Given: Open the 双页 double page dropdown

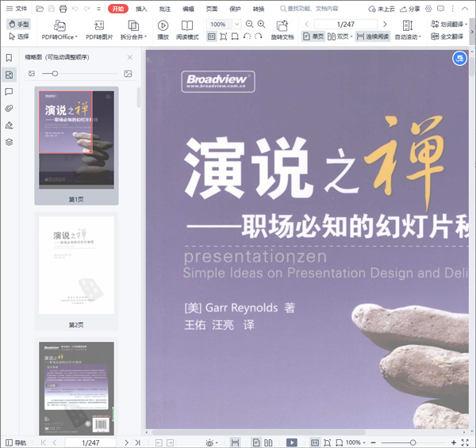Looking at the screenshot, I should [x=340, y=36].
